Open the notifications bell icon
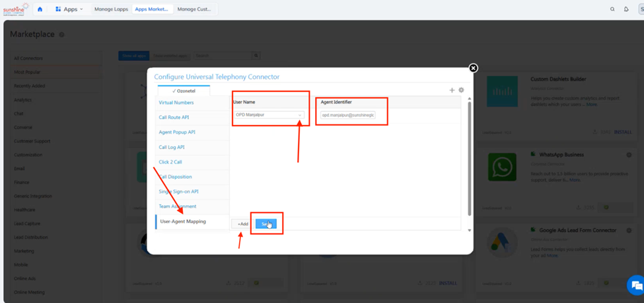 626,9
